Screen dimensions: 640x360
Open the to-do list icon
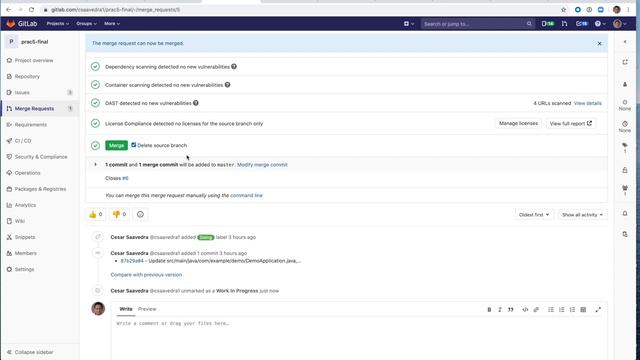(582, 24)
